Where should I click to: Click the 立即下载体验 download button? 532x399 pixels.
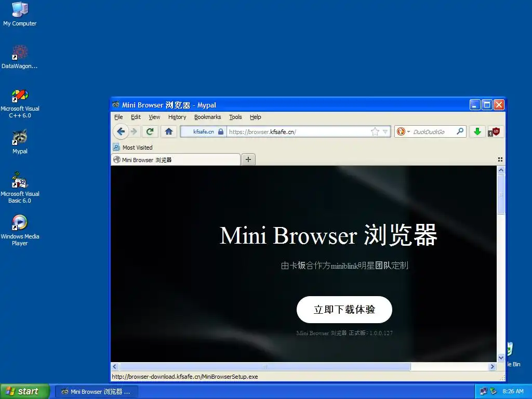(x=344, y=310)
